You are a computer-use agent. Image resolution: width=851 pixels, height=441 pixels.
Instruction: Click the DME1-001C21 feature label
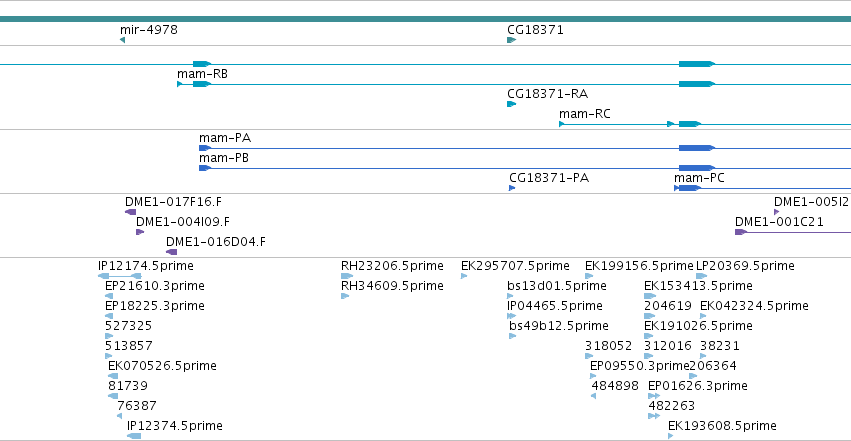(779, 222)
